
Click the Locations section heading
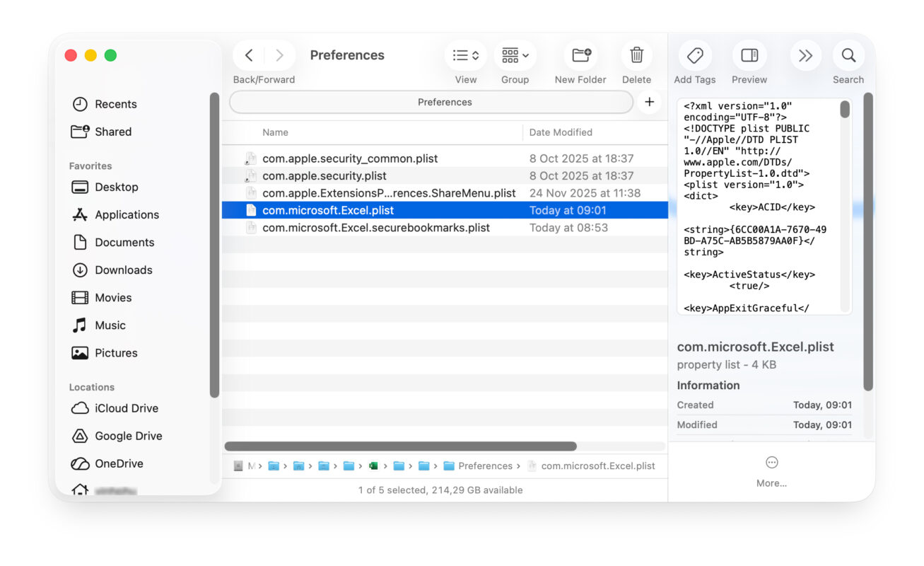coord(92,387)
